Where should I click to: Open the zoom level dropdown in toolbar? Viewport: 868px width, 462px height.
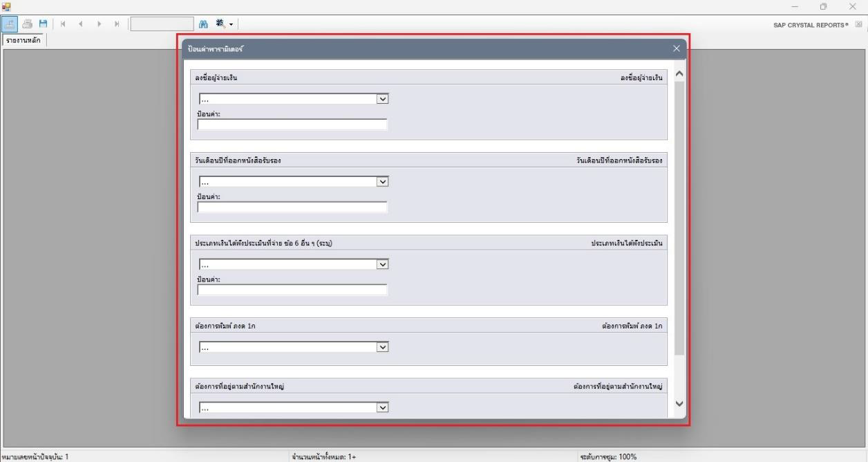pos(225,24)
